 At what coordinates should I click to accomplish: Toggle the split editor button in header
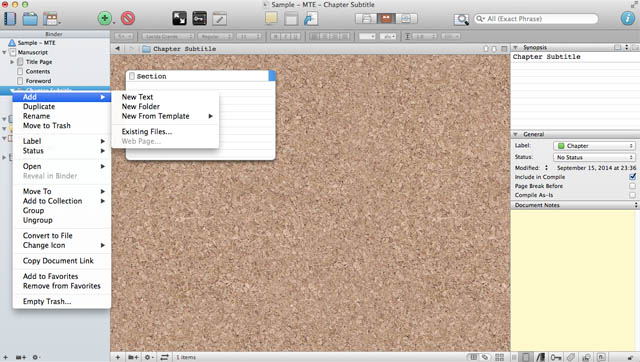504,49
